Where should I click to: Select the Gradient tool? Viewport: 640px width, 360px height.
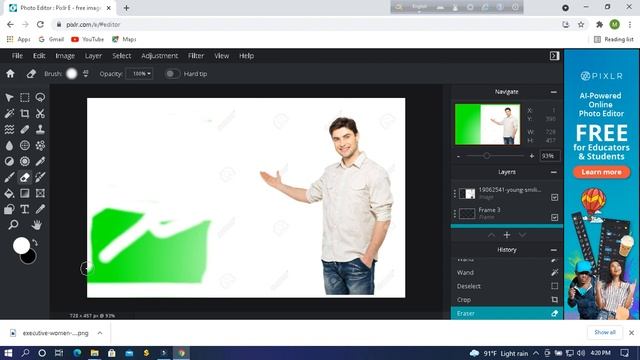25,193
